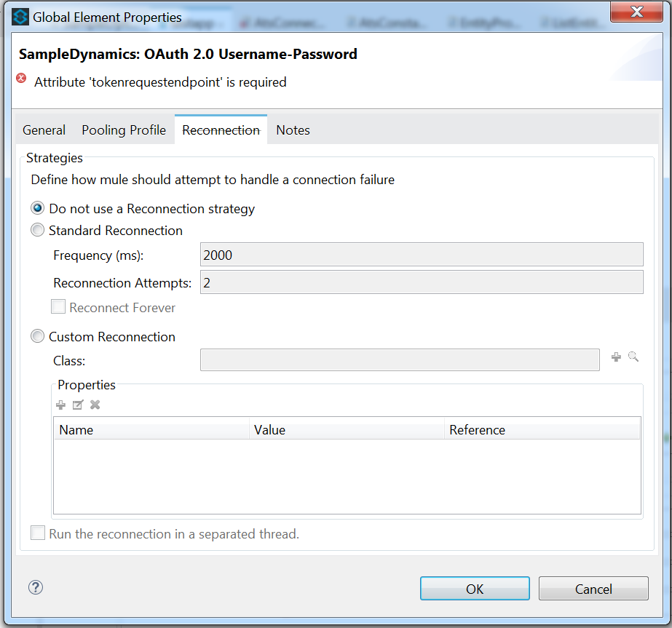This screenshot has height=628, width=672.
Task: Click the red error icon
Action: pos(22,79)
